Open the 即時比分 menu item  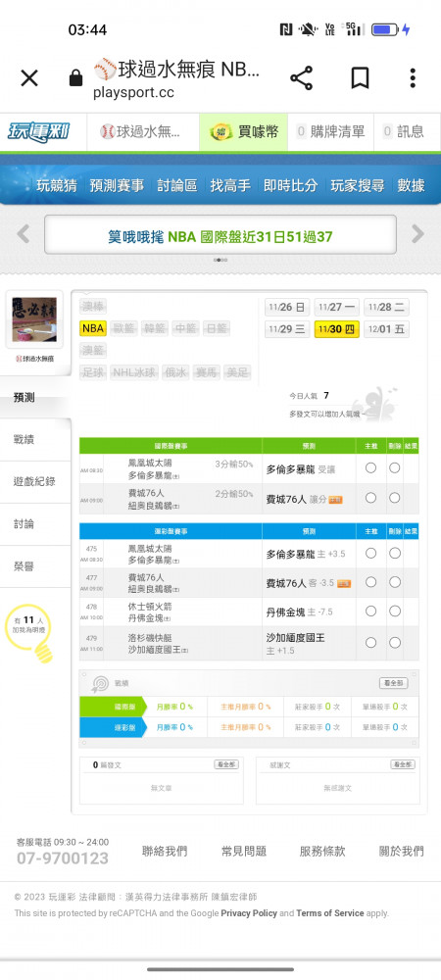coord(290,185)
